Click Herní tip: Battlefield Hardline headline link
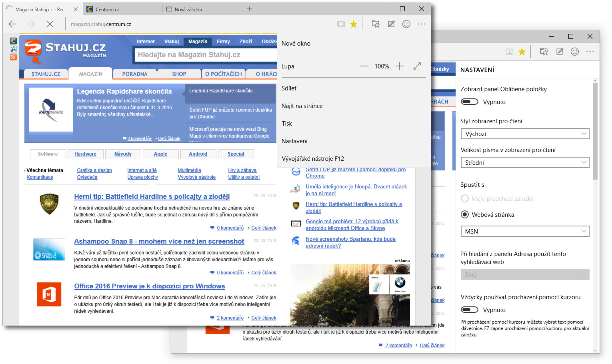Viewport: 612px width, 364px height. [x=152, y=196]
